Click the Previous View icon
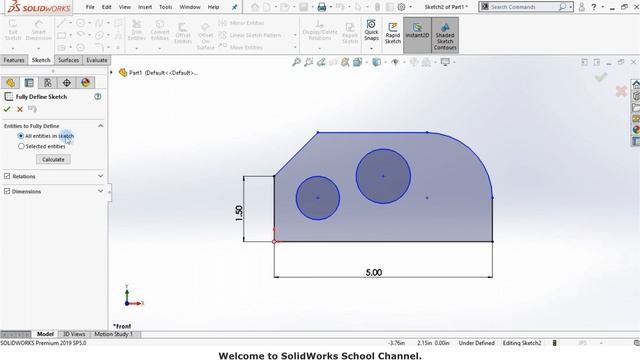Screen dimensions: 640x360 (321, 62)
